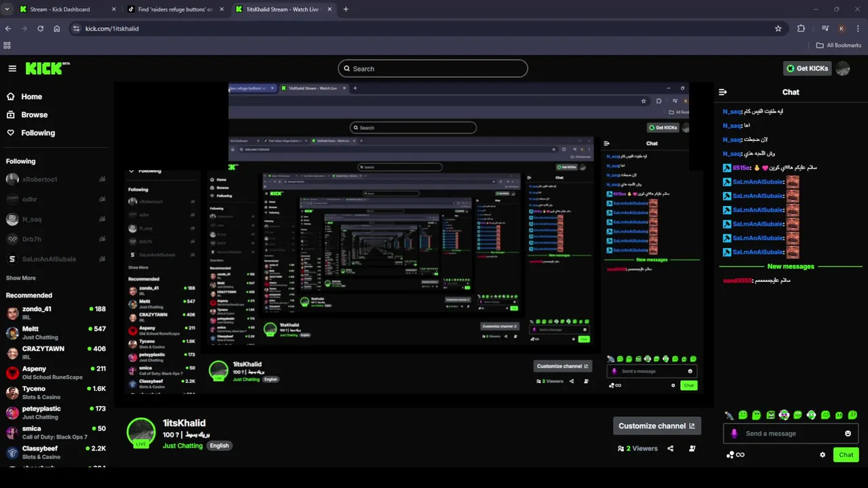Open the hamburger sidebar menu
The image size is (868, 488).
pos(12,68)
